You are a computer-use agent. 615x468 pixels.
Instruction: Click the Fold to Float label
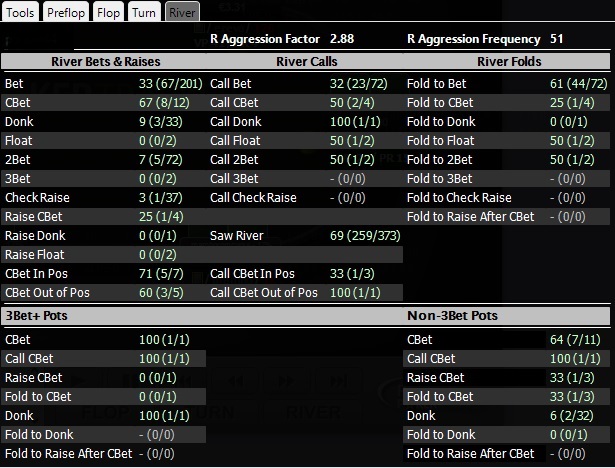[x=440, y=141]
